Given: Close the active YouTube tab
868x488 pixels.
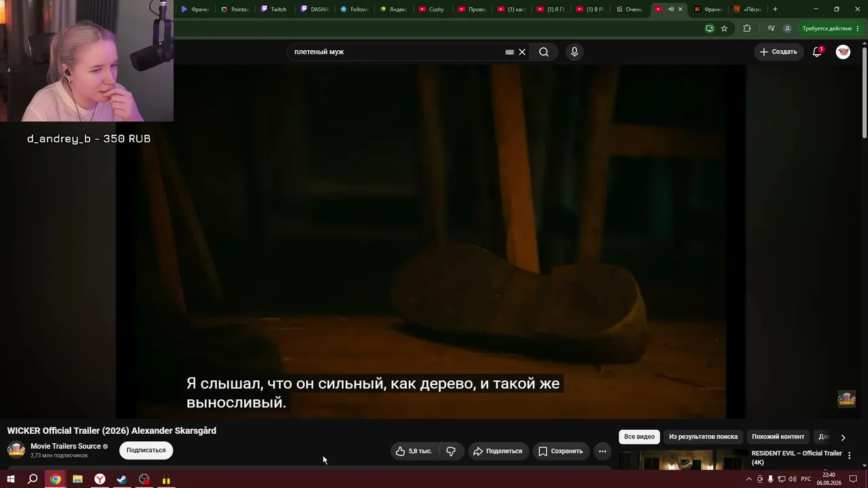Looking at the screenshot, I should point(680,9).
